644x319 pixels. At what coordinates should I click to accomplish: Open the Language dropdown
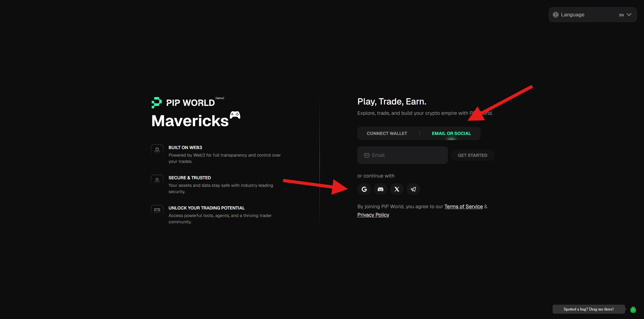(x=593, y=15)
